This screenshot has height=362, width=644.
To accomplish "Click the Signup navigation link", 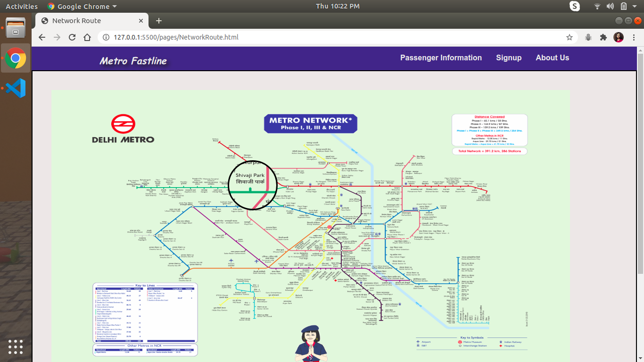I will tap(509, 58).
